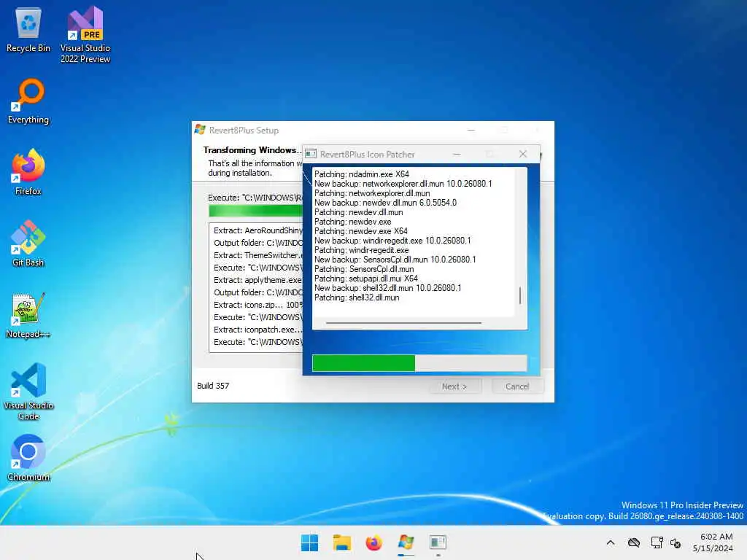747x560 pixels.
Task: Click the patcher log horizontal scrollbar
Action: click(x=403, y=323)
